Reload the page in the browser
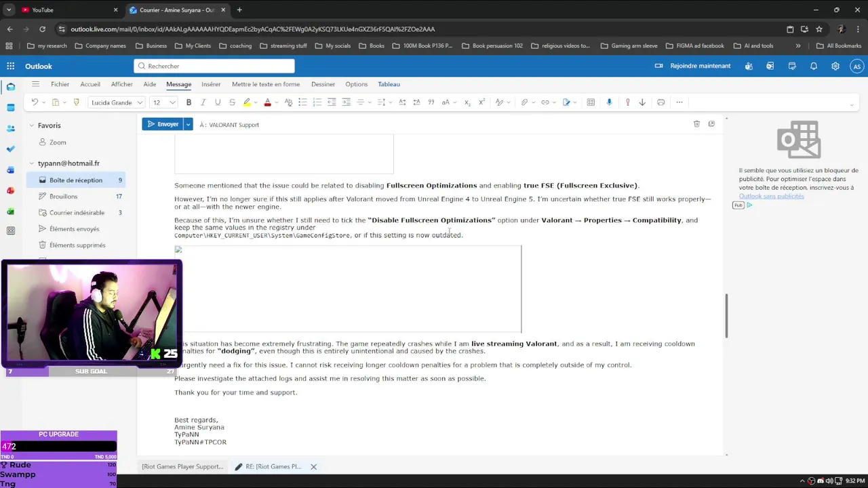The image size is (868, 488). click(x=42, y=29)
